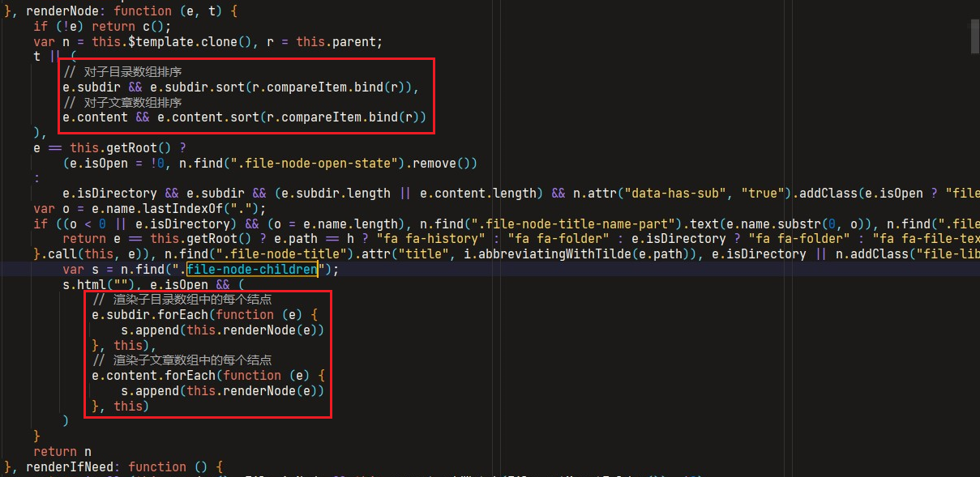The width and height of the screenshot is (980, 477).
Task: Click the vertical scrollbar thumb on the right edge
Action: click(x=974, y=38)
